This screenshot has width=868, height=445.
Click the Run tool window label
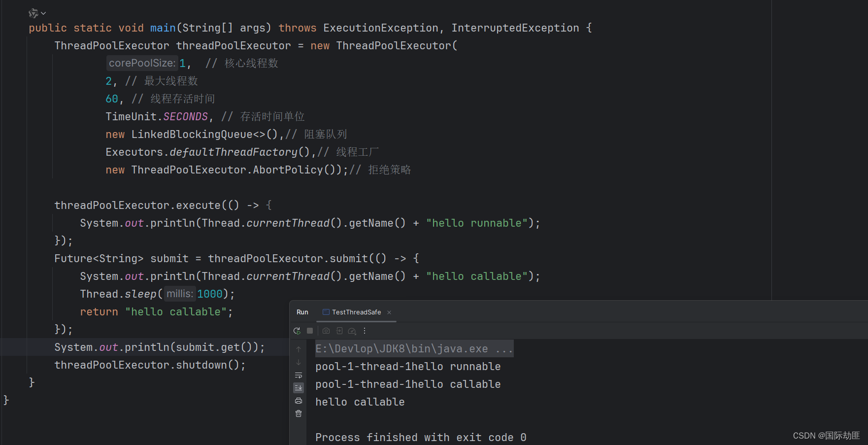point(302,312)
